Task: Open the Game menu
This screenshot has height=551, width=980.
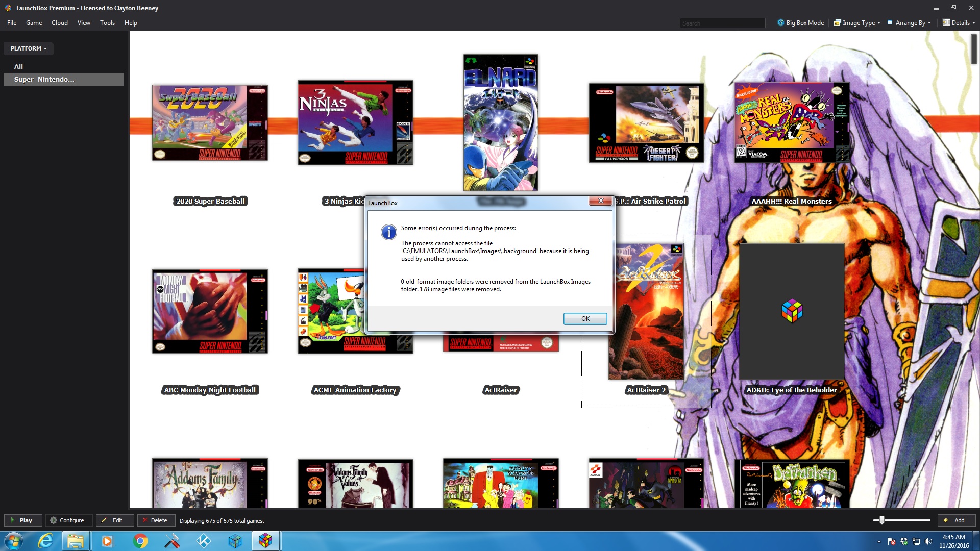Action: (x=34, y=23)
